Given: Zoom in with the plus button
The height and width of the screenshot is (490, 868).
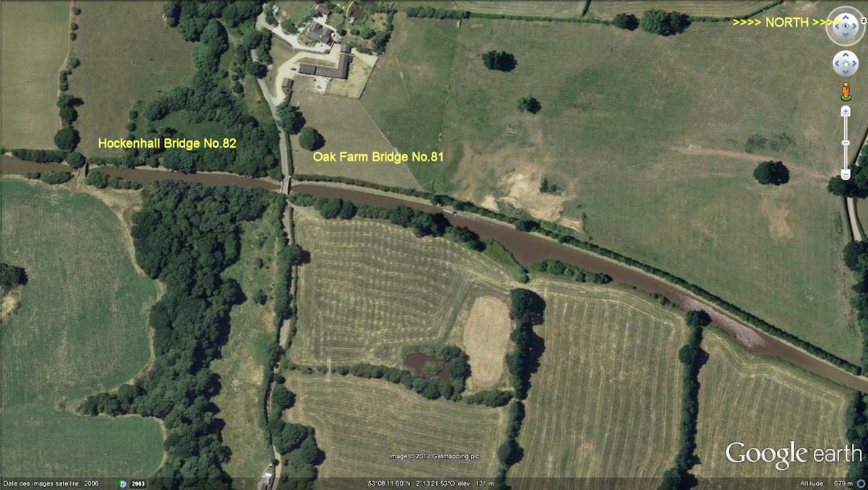Looking at the screenshot, I should pyautogui.click(x=846, y=111).
